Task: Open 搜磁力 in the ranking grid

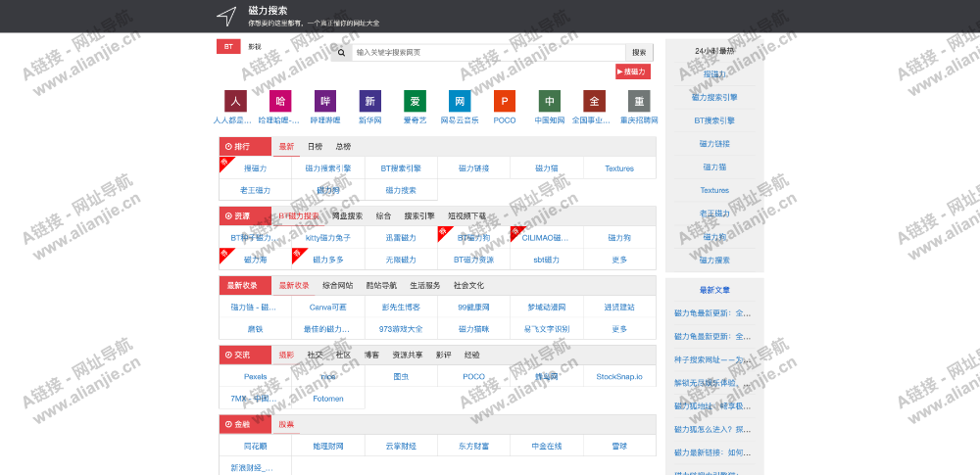Action: click(256, 168)
